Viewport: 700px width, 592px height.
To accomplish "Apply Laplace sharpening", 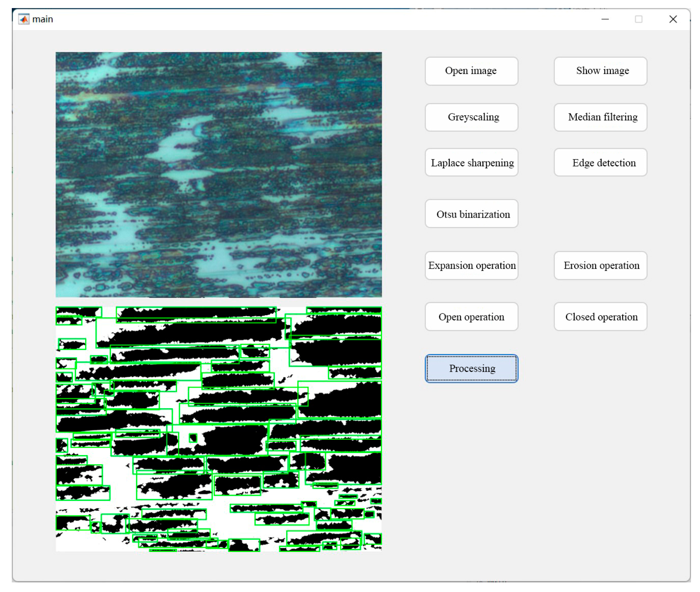I will pyautogui.click(x=471, y=162).
